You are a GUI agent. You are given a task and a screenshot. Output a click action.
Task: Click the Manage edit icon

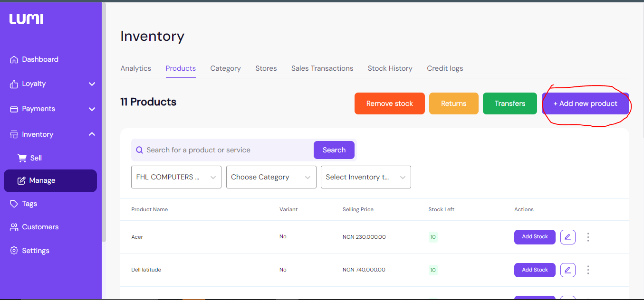(x=21, y=180)
